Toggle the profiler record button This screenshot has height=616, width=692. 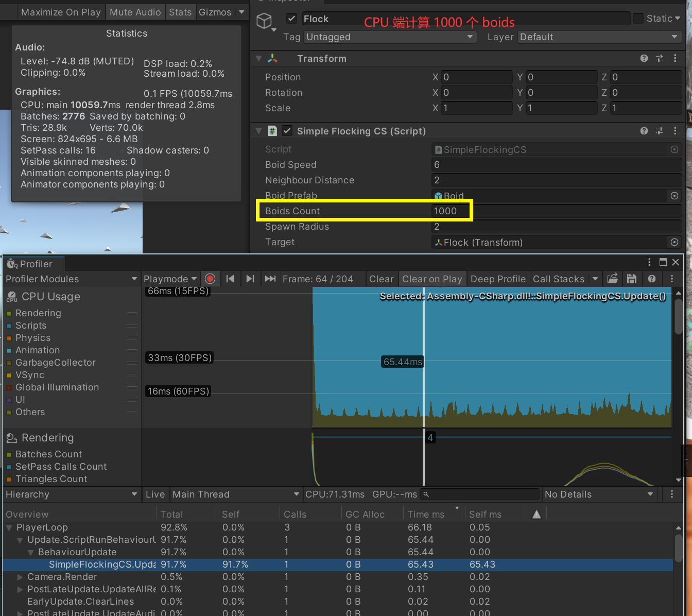pos(210,279)
